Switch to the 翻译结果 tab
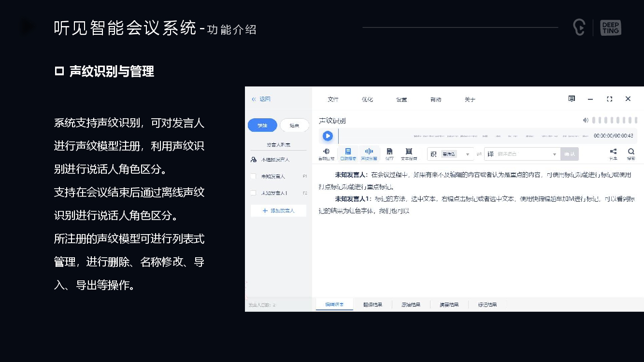Image resolution: width=644 pixels, height=362 pixels. click(372, 304)
